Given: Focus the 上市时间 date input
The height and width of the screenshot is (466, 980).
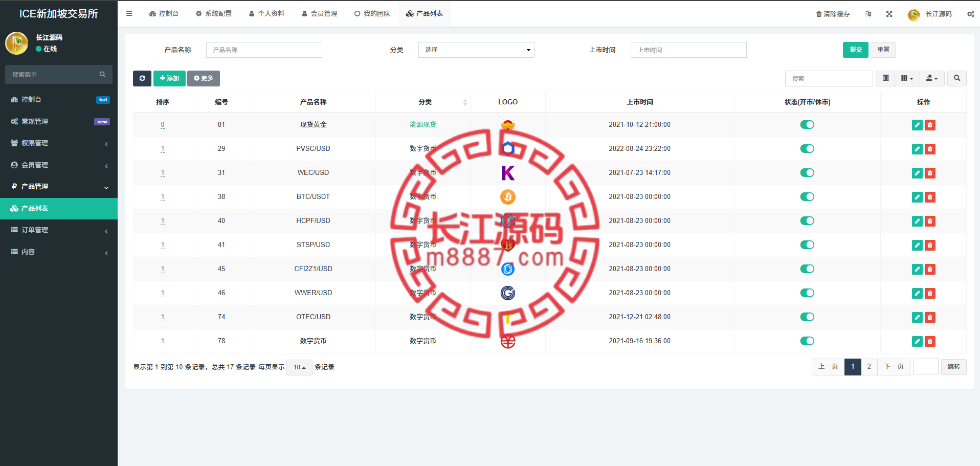Looking at the screenshot, I should point(688,50).
